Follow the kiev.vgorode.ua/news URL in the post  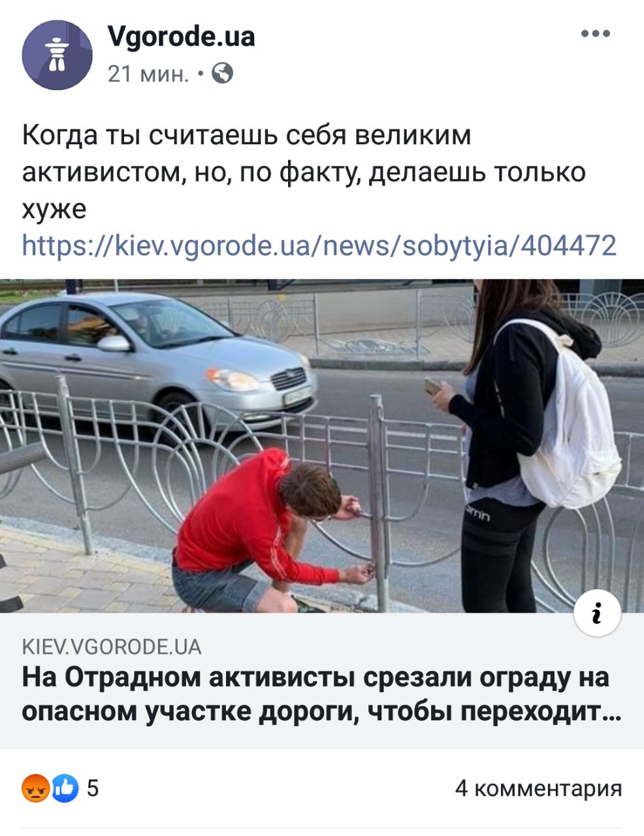pos(319,246)
